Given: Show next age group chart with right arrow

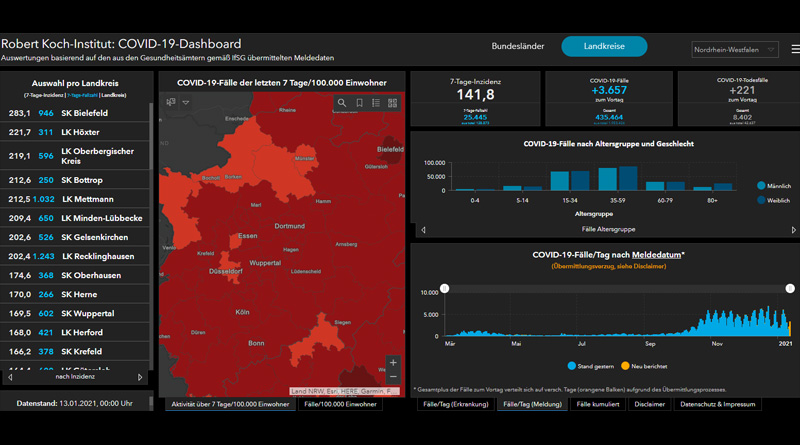Looking at the screenshot, I should 793,230.
